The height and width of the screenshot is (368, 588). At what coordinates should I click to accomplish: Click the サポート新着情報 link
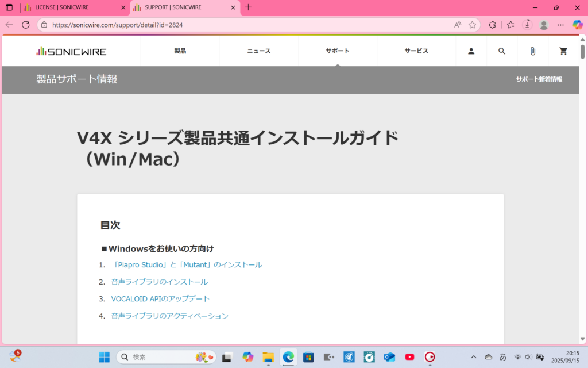click(x=539, y=79)
